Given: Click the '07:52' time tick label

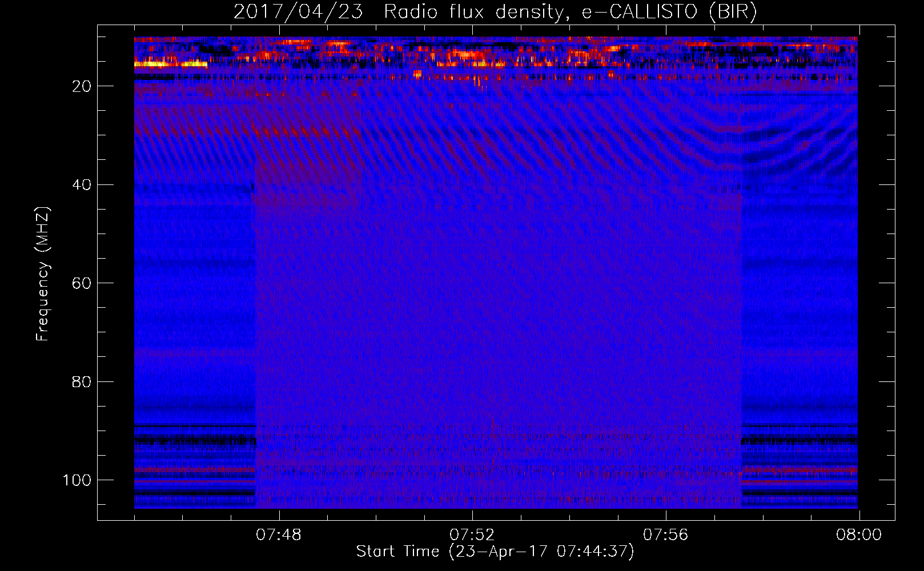Looking at the screenshot, I should point(472,535).
